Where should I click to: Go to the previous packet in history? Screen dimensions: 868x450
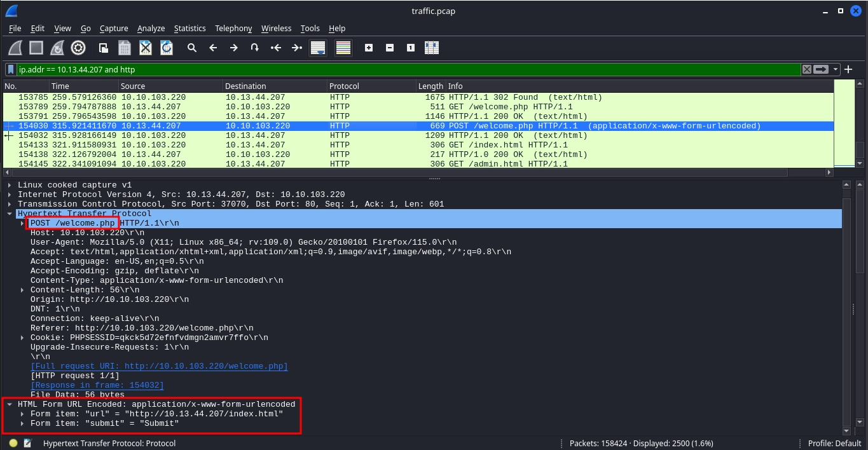[x=213, y=48]
